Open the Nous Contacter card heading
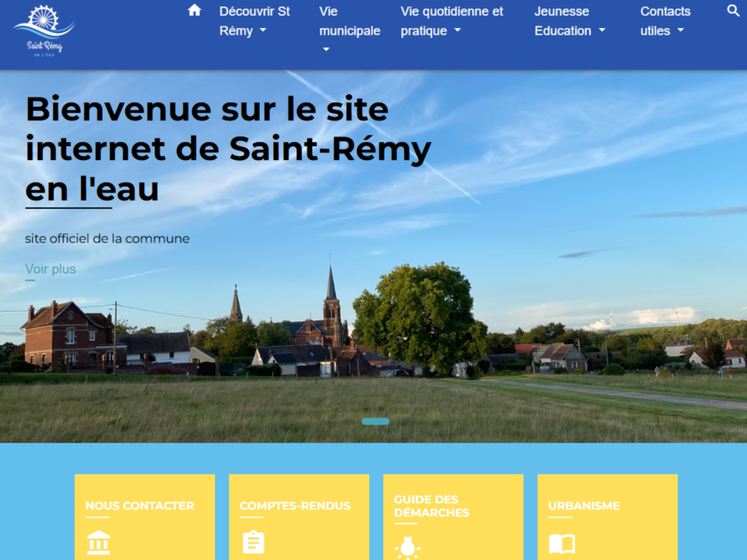This screenshot has width=747, height=560. tap(140, 506)
